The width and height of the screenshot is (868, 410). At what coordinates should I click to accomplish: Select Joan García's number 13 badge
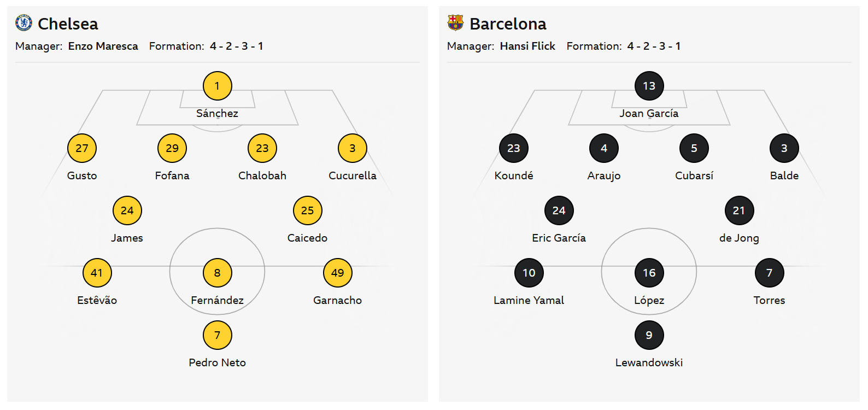[649, 86]
